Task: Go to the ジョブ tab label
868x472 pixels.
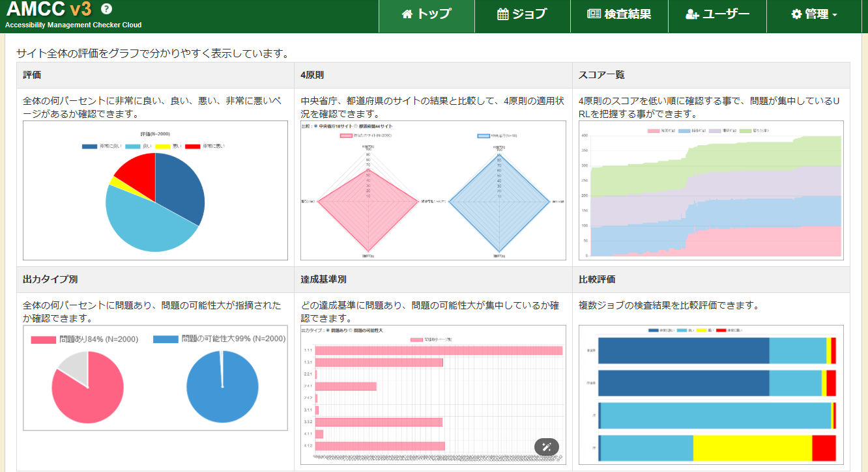Action: click(529, 14)
